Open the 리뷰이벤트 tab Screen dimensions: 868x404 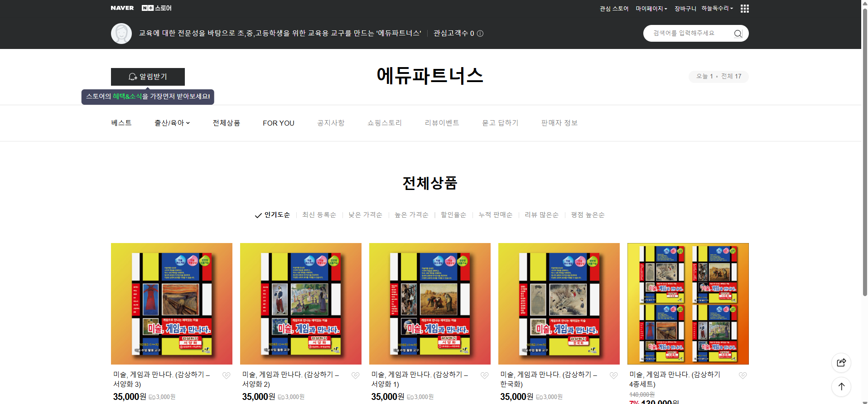tap(442, 123)
